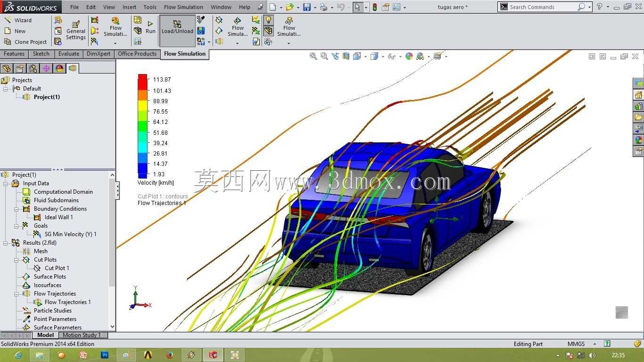Click the Edit Appearance color ball icon
Screen dimensions: 644x362
point(409,56)
